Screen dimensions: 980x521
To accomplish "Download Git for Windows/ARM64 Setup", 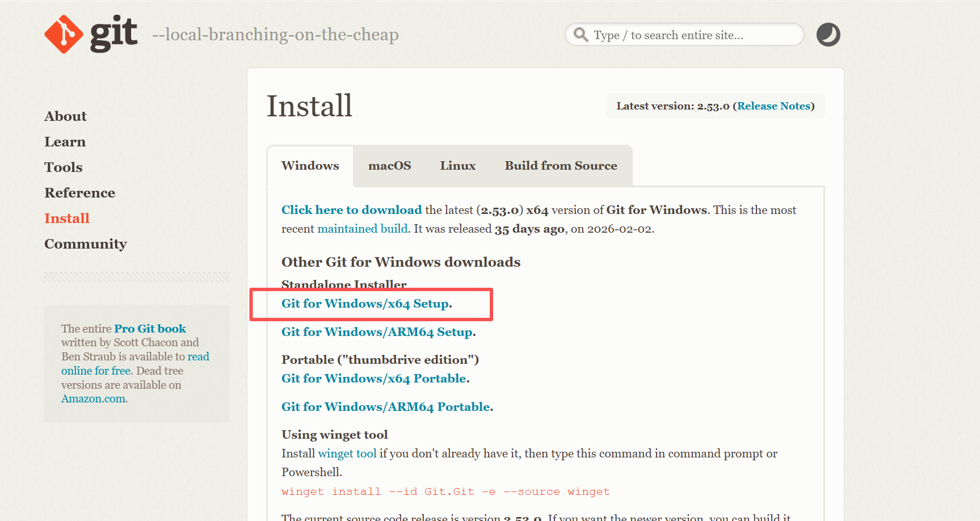I will 377,332.
